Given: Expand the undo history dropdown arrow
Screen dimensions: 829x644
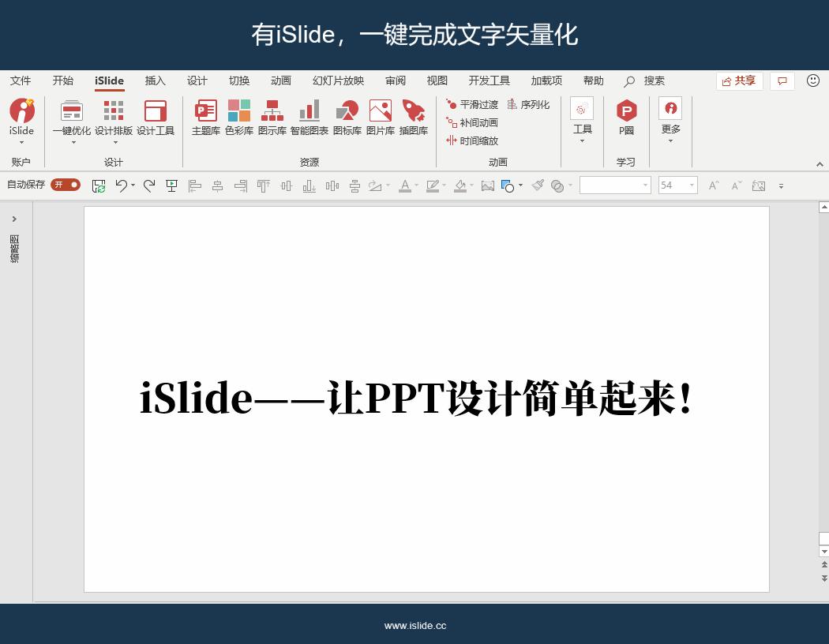Looking at the screenshot, I should pyautogui.click(x=133, y=185).
